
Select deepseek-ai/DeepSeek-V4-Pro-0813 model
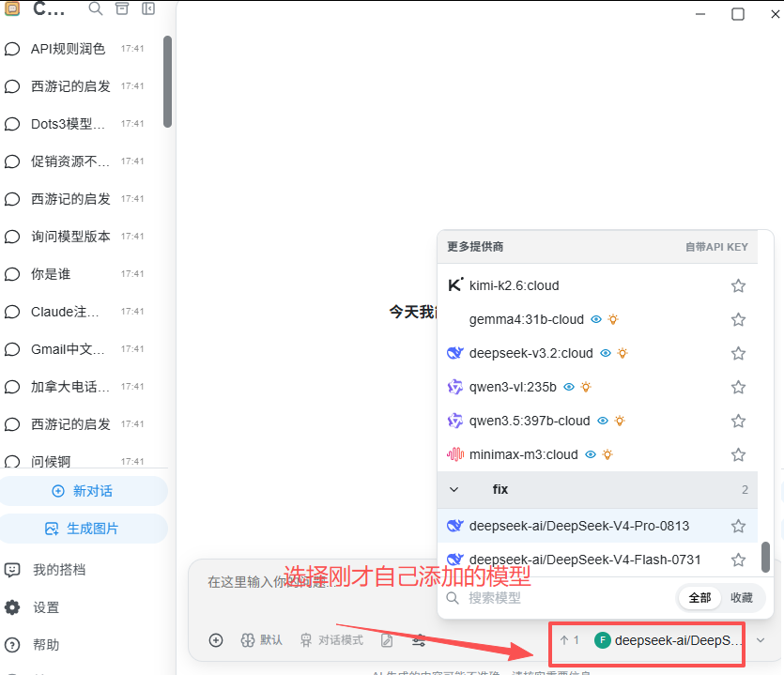pos(597,526)
